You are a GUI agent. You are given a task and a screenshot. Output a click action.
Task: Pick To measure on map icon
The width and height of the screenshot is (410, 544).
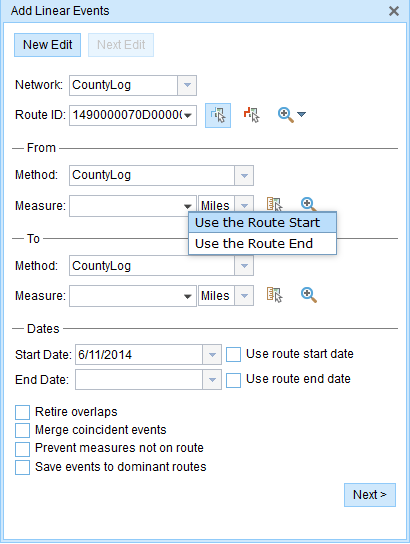(274, 295)
